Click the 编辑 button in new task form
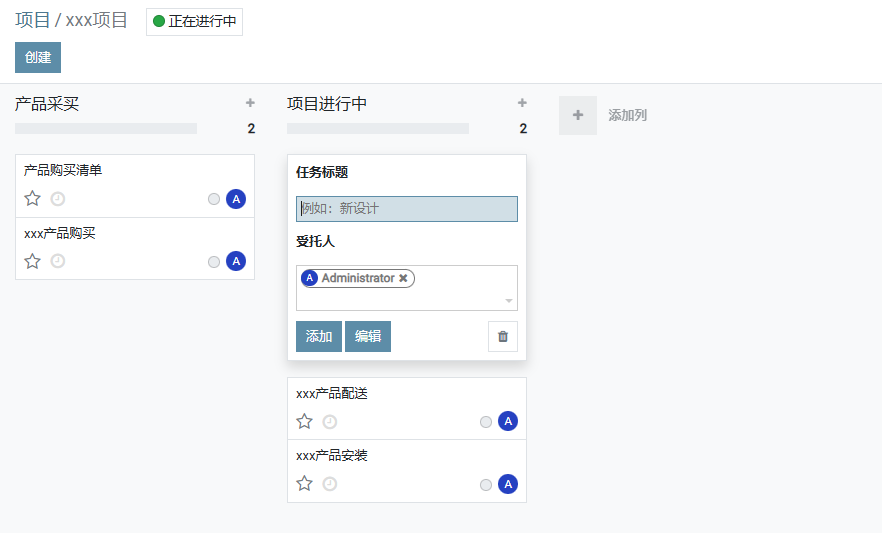882x533 pixels. [368, 337]
